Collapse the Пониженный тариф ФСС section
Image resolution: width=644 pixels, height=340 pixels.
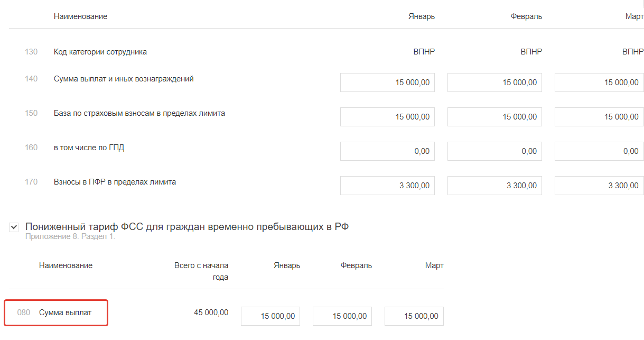pyautogui.click(x=14, y=227)
